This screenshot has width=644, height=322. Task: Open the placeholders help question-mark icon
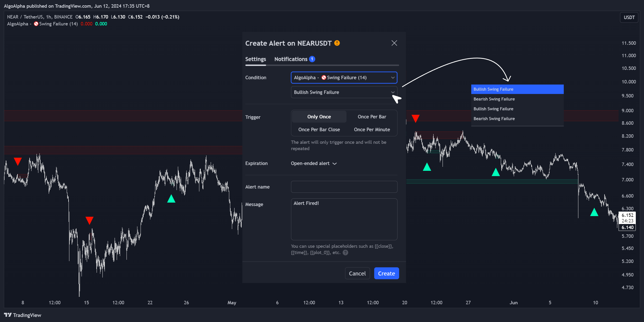coord(345,253)
